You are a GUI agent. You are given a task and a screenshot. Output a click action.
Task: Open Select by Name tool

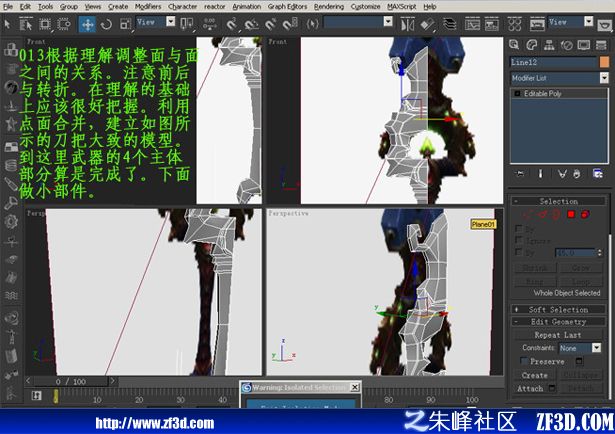(26, 24)
